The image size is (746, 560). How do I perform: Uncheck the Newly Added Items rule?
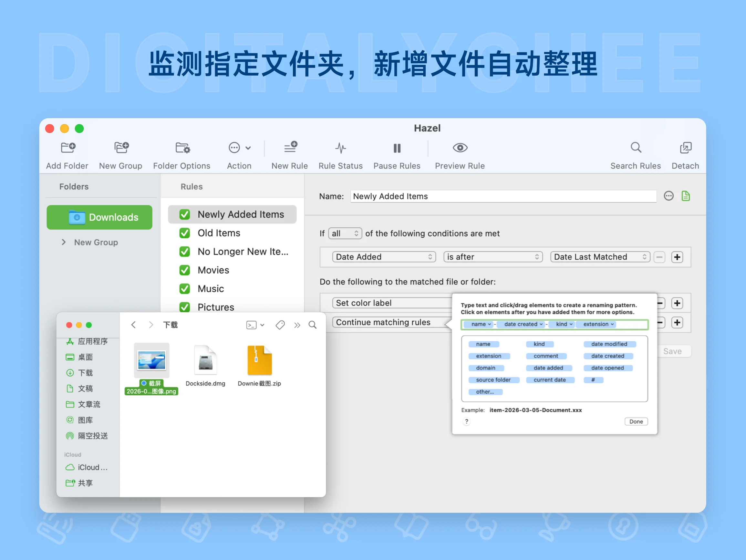(184, 214)
